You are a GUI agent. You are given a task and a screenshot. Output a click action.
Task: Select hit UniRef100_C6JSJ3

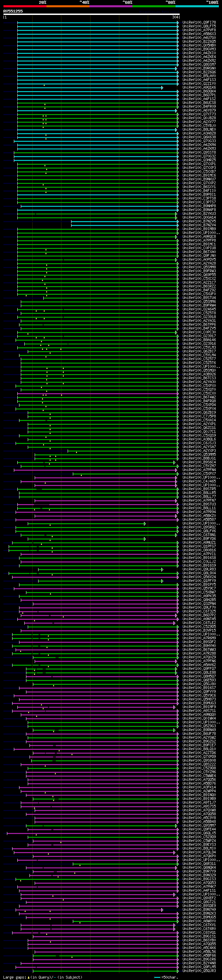click(199, 443)
